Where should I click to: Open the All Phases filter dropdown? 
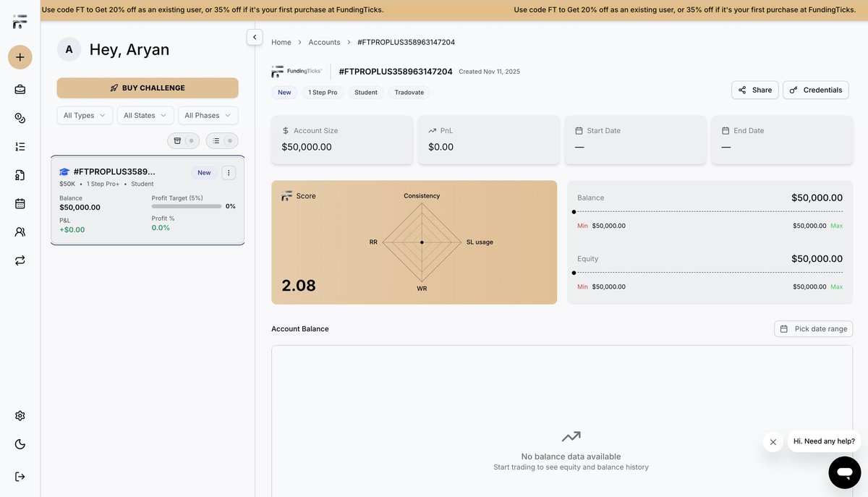(x=208, y=115)
